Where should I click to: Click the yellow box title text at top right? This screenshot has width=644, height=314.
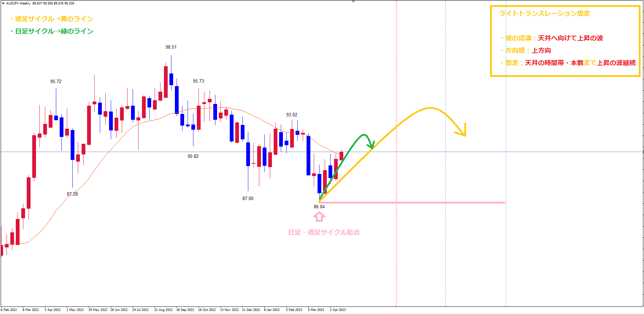[544, 13]
